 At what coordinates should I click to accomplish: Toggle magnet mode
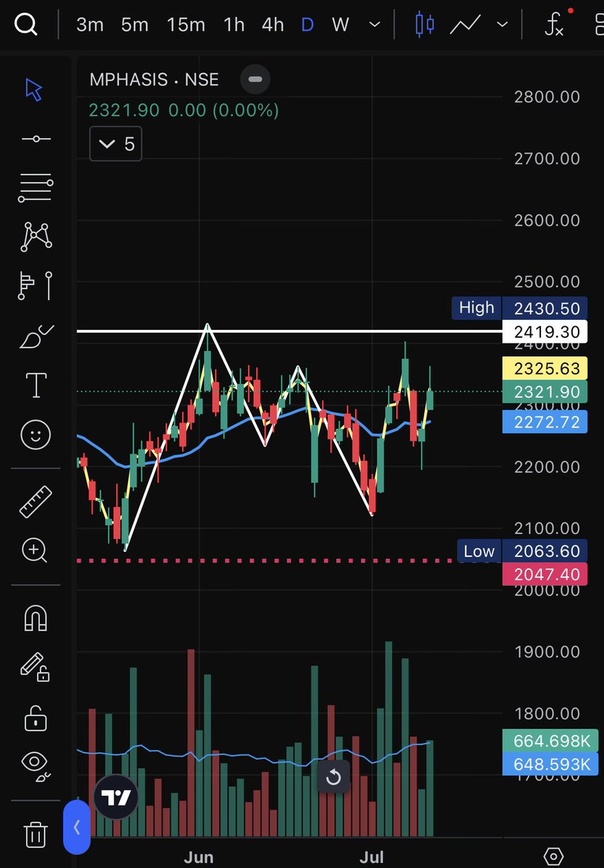35,617
